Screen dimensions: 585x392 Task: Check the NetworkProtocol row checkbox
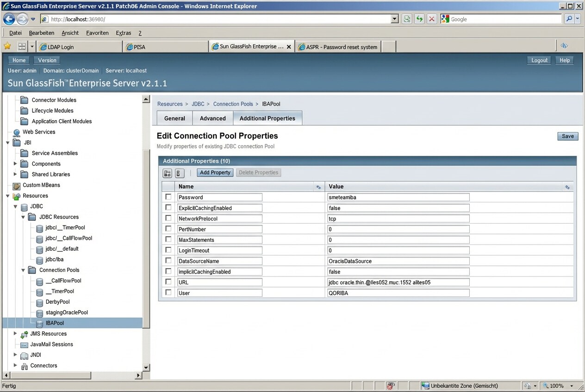(x=168, y=218)
